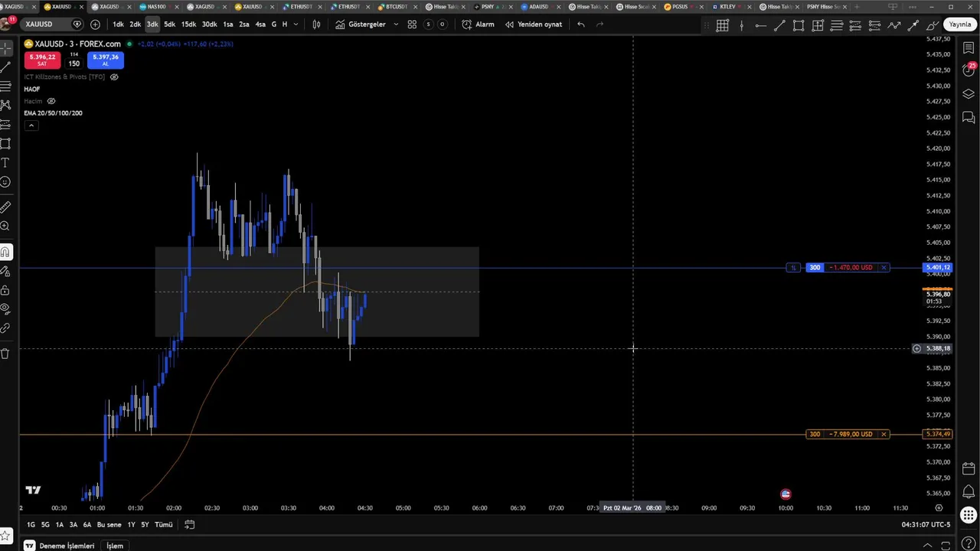Click the add symbol plus icon
980x551 pixels.
(95, 24)
